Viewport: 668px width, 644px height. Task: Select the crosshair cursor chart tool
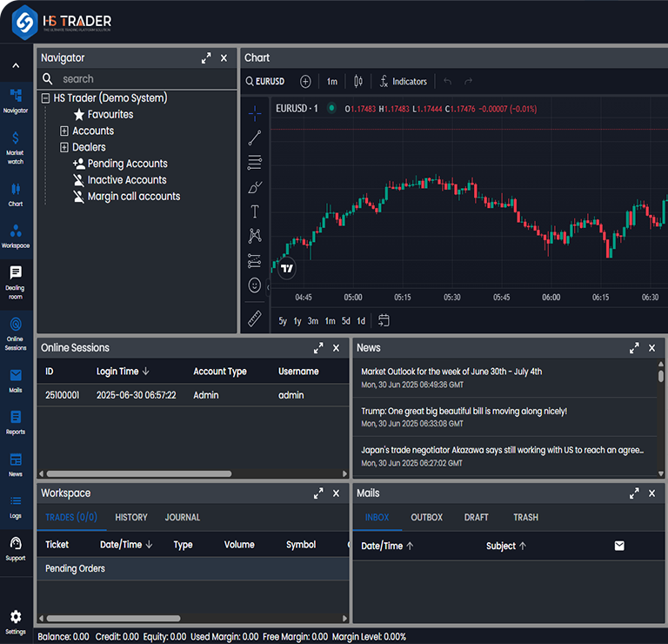(255, 113)
